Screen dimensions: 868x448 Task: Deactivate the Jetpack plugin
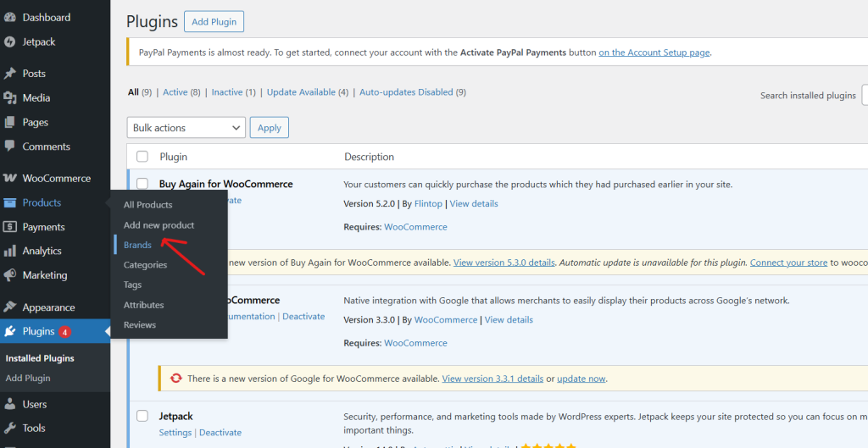(220, 433)
